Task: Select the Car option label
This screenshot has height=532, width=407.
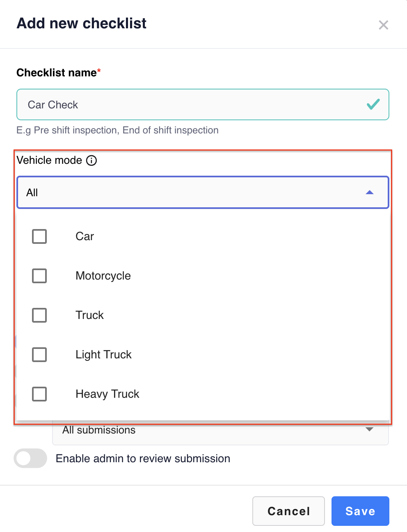Action: click(85, 236)
